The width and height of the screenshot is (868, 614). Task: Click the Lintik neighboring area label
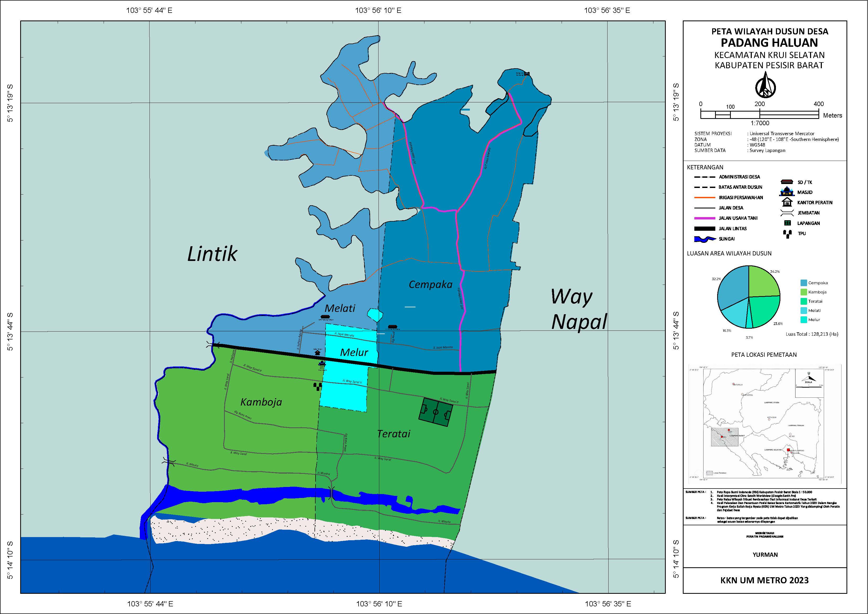point(212,254)
